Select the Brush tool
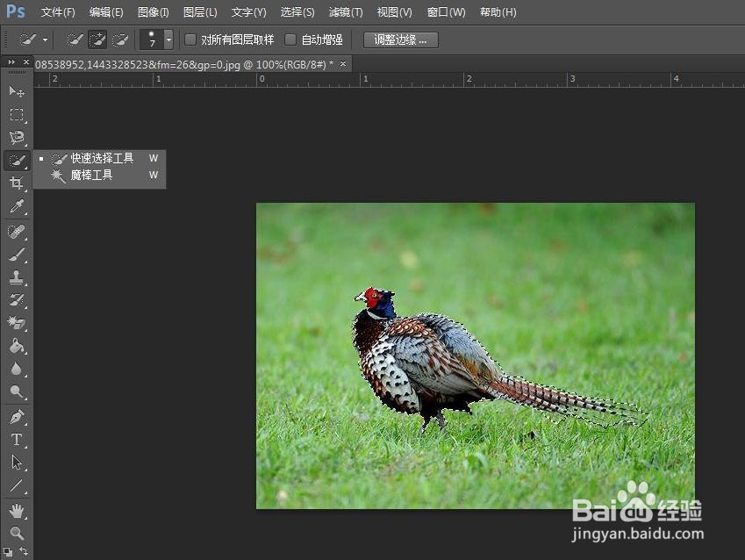The image size is (745, 560). [17, 255]
